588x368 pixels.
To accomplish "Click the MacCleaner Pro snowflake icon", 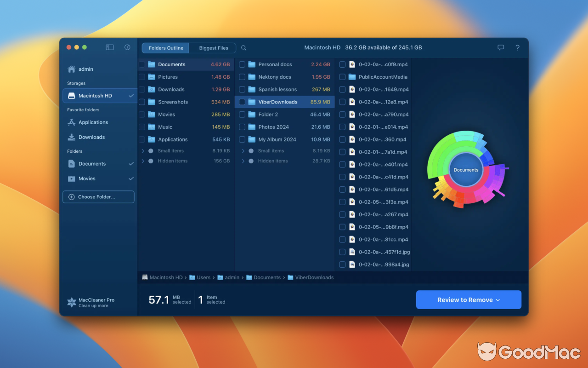I will (72, 302).
